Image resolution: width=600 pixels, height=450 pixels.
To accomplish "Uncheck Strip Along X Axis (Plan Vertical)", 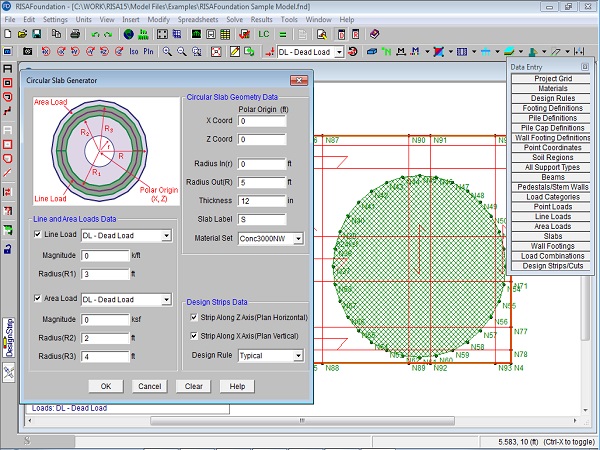I will (194, 336).
